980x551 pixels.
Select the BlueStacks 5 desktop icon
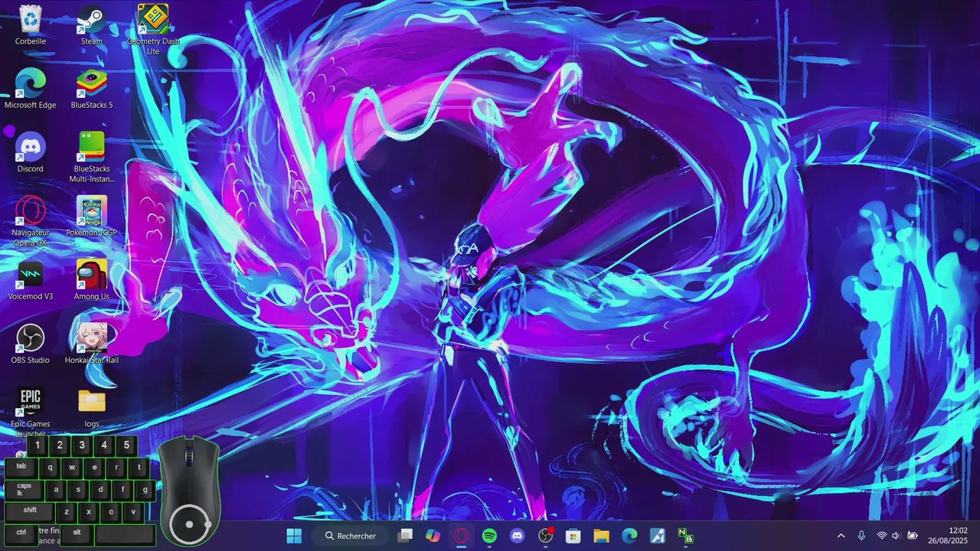92,89
